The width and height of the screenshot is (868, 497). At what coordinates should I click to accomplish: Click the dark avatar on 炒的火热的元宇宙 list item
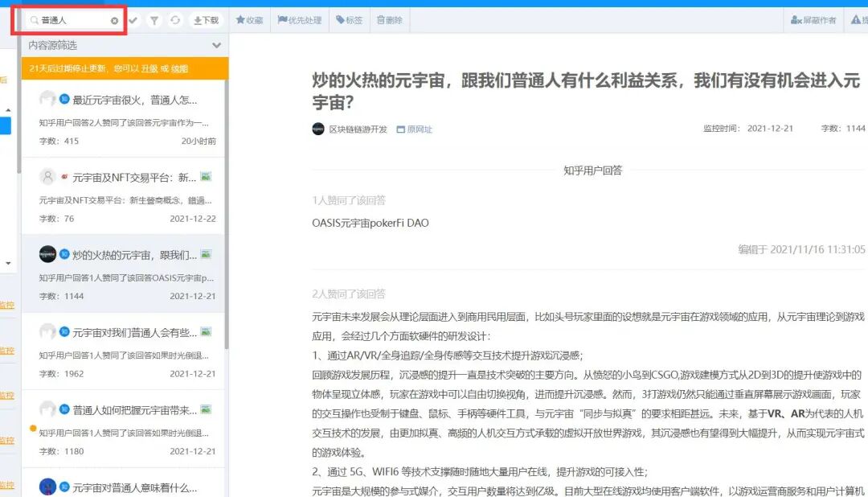point(47,254)
